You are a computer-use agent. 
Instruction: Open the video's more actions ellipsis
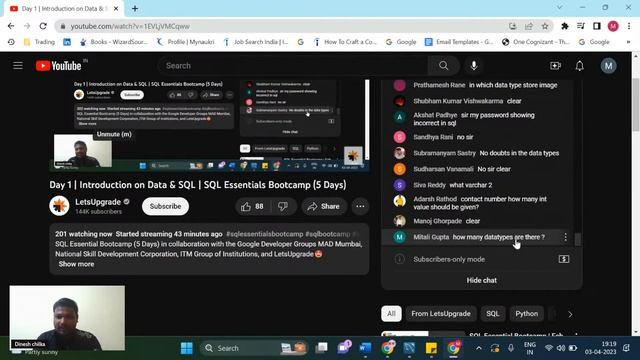pyautogui.click(x=360, y=207)
